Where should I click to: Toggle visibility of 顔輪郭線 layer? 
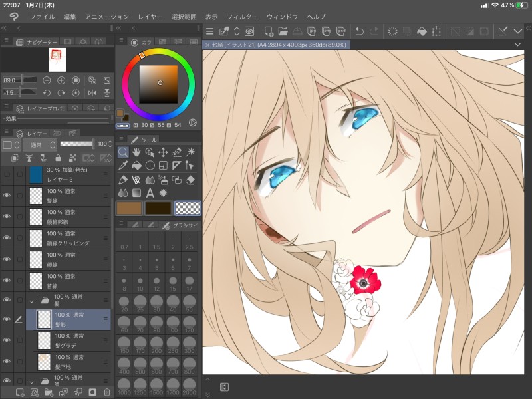click(x=7, y=217)
